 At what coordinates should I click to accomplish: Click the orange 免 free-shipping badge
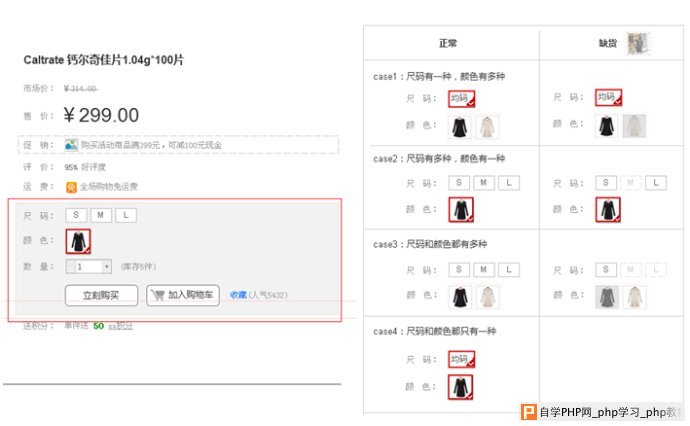pos(71,187)
